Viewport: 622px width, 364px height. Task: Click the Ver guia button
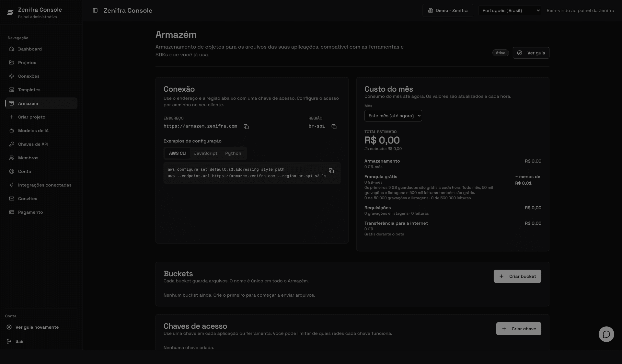click(x=531, y=53)
